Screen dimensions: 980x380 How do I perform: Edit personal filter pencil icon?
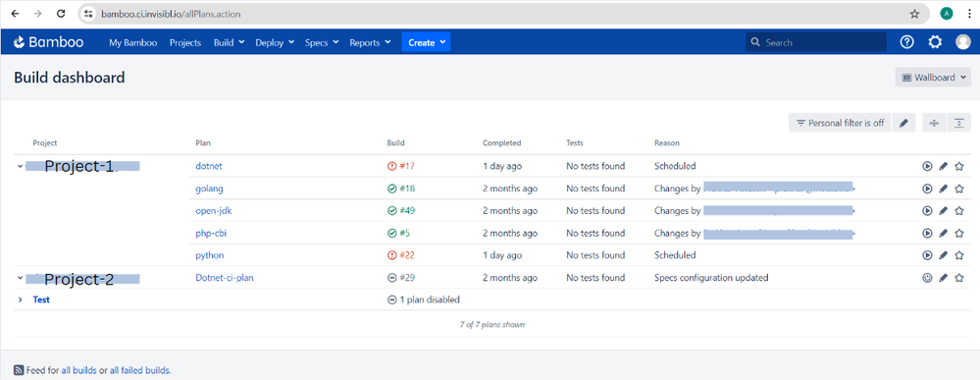[x=903, y=124]
